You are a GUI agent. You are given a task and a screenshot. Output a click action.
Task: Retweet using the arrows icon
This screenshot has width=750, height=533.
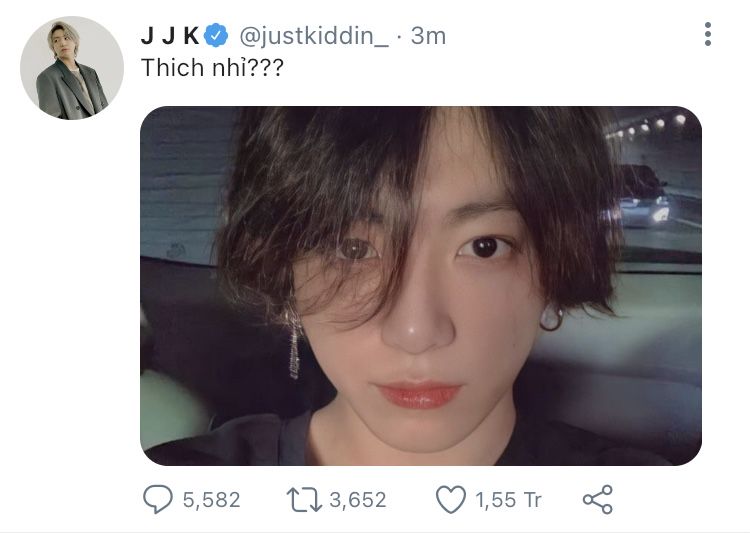[304, 500]
